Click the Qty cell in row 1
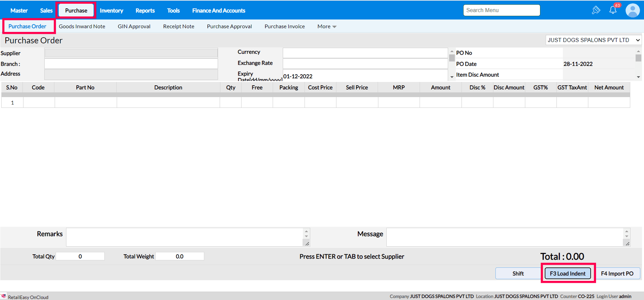The height and width of the screenshot is (300, 644). click(231, 102)
